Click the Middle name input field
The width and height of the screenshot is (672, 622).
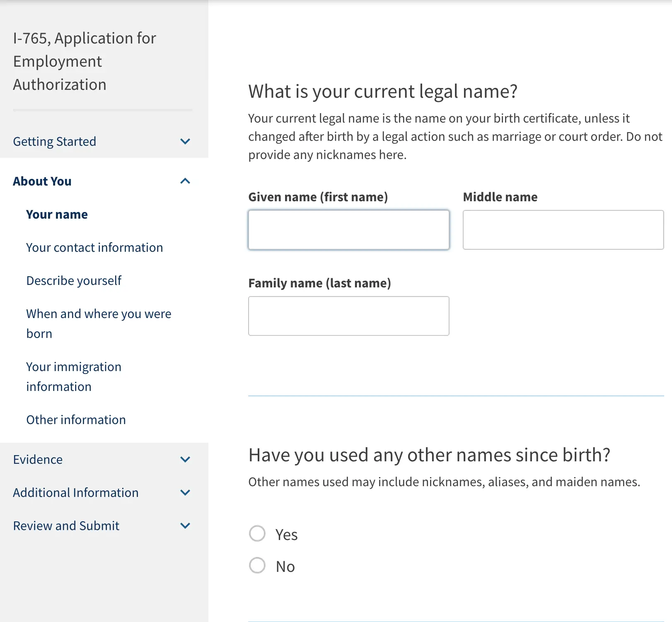click(563, 230)
